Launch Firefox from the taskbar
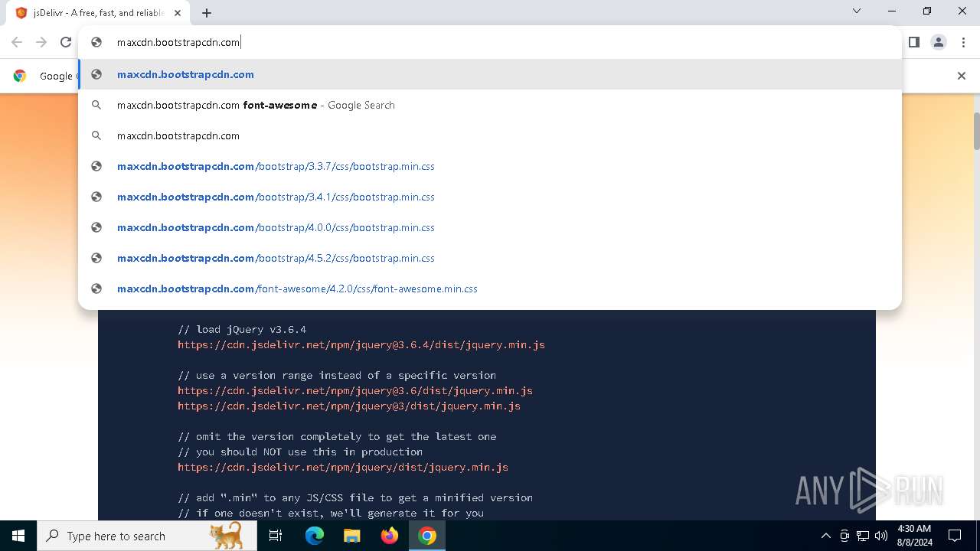The image size is (980, 551). pyautogui.click(x=390, y=536)
